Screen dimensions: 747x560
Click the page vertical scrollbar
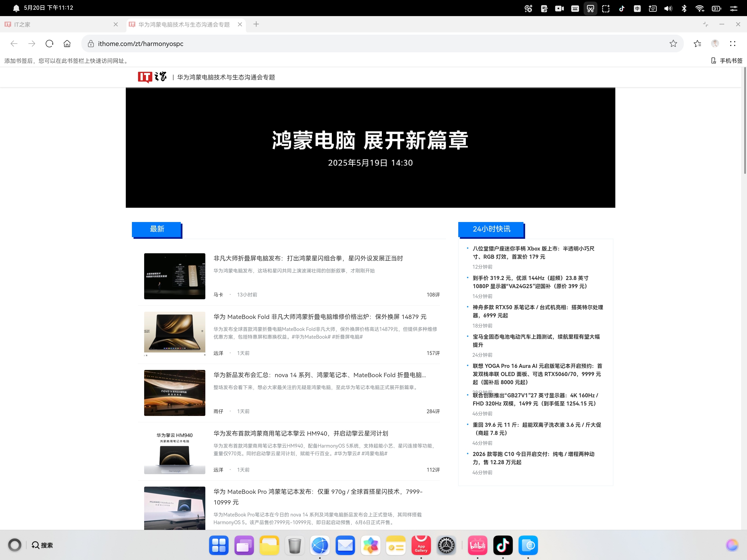coord(745,121)
